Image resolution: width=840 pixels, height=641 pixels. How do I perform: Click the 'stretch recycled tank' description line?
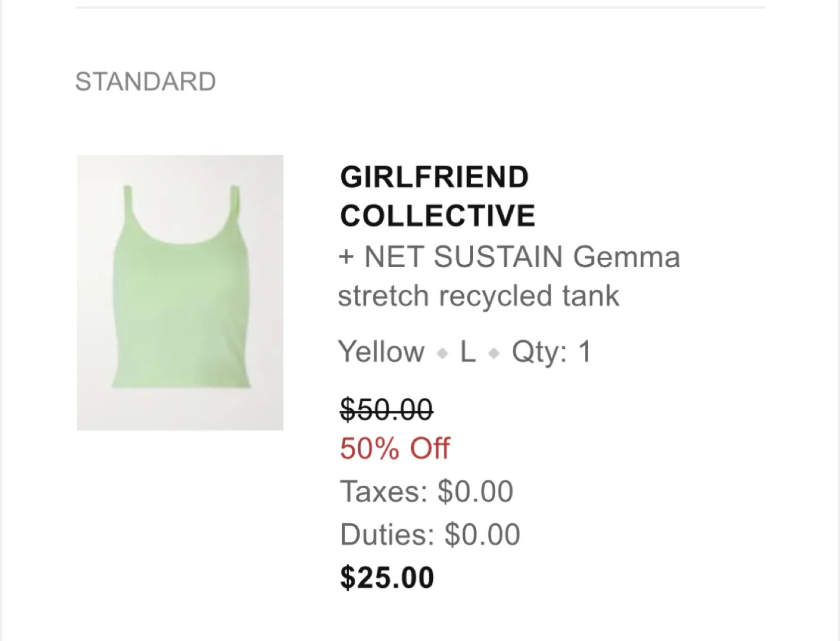click(478, 296)
